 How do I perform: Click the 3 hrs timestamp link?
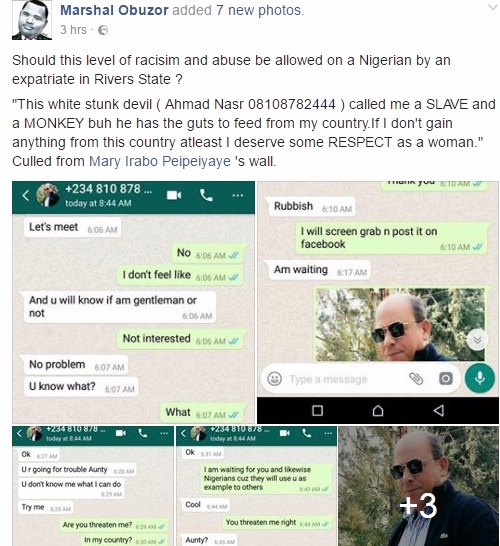coord(73,30)
